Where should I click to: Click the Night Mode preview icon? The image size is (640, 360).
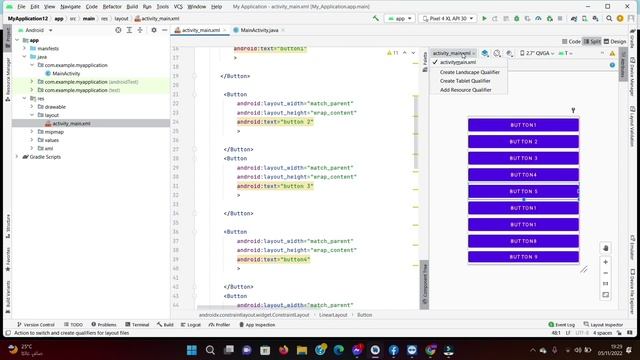tap(509, 53)
